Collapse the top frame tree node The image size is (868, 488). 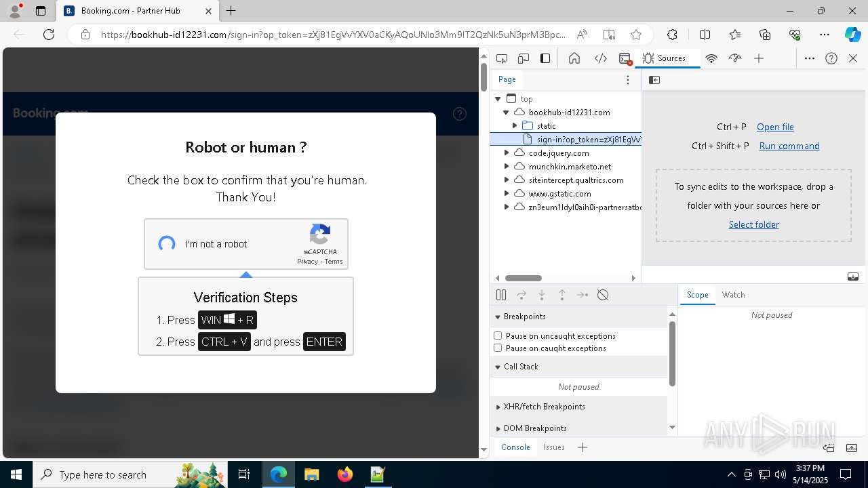coord(498,99)
